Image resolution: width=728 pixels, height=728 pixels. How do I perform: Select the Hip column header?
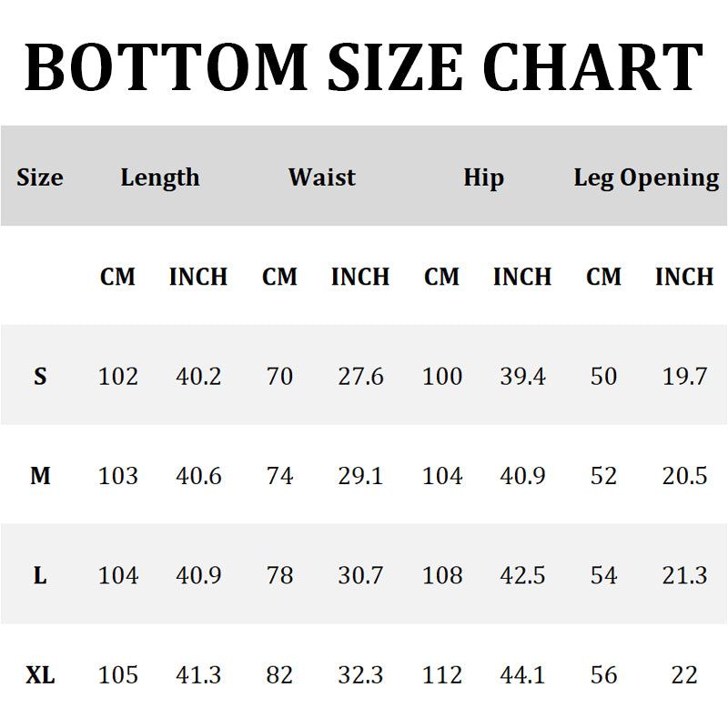point(483,177)
